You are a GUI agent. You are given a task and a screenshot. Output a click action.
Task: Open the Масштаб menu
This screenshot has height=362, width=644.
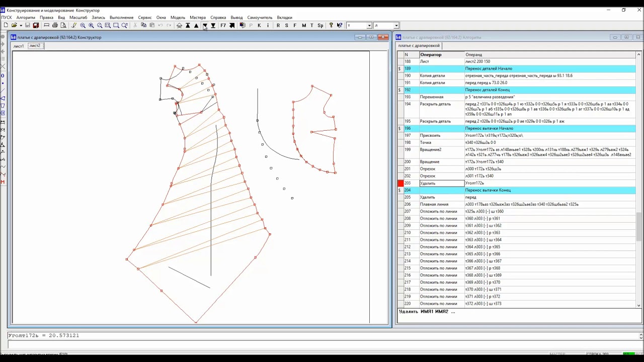(78, 17)
